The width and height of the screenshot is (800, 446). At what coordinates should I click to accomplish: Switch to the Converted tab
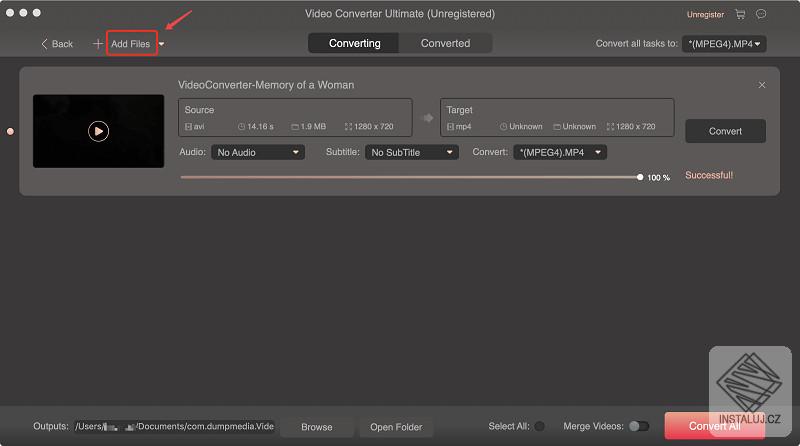click(x=445, y=43)
